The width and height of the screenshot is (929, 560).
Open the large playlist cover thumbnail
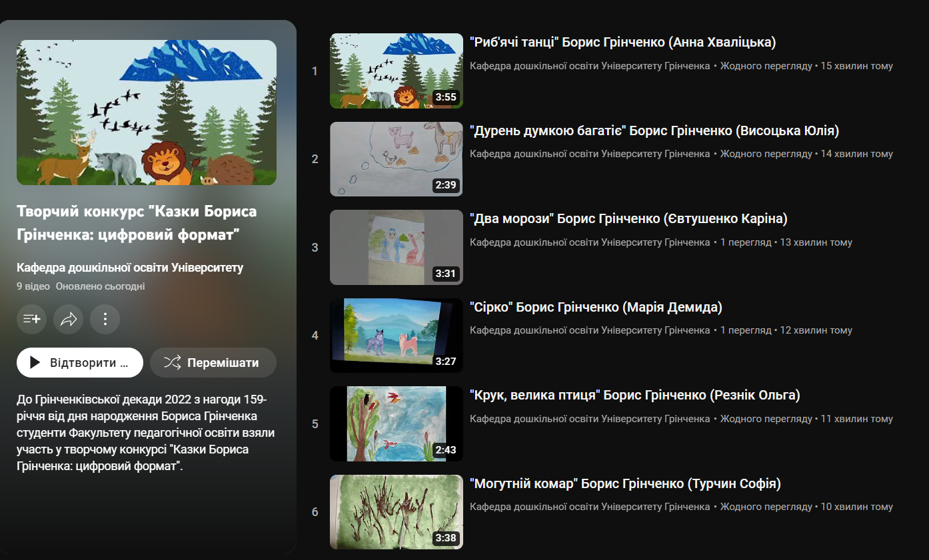click(x=146, y=112)
